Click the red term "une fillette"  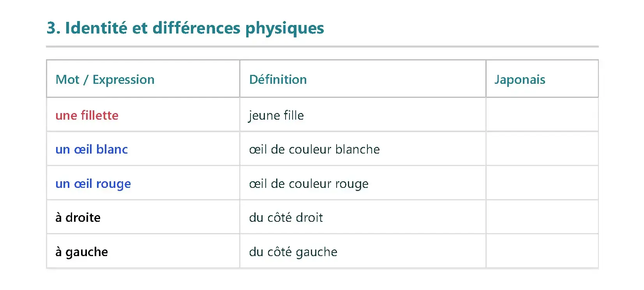click(87, 115)
